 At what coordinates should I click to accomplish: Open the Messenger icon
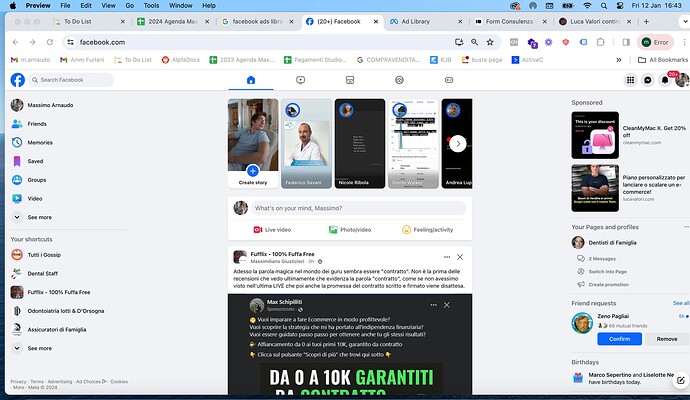648,80
